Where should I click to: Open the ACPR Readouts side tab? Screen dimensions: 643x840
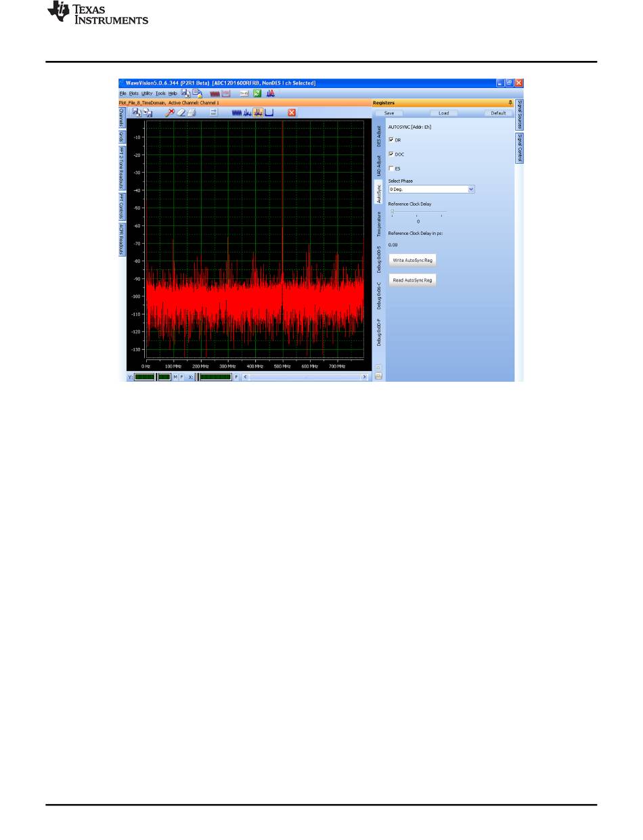pyautogui.click(x=122, y=239)
